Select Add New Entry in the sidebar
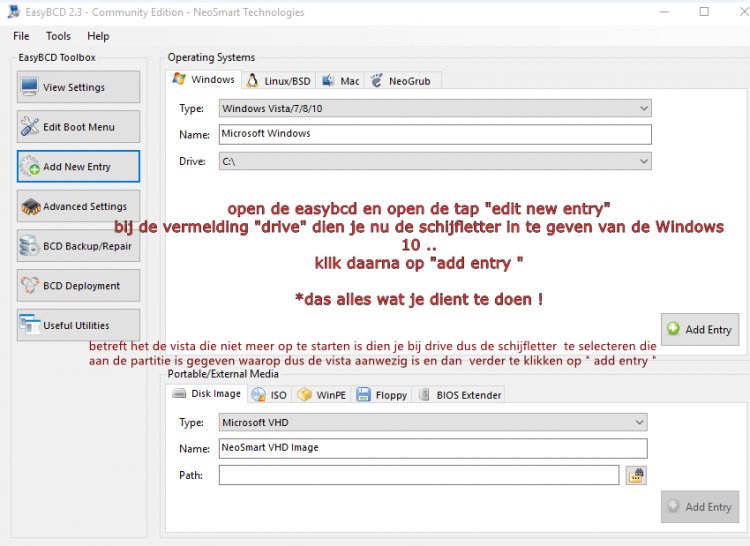This screenshot has height=546, width=750. 78,167
